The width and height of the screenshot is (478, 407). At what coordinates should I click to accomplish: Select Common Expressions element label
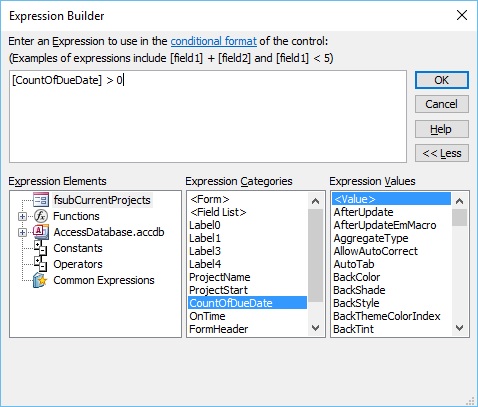(104, 280)
